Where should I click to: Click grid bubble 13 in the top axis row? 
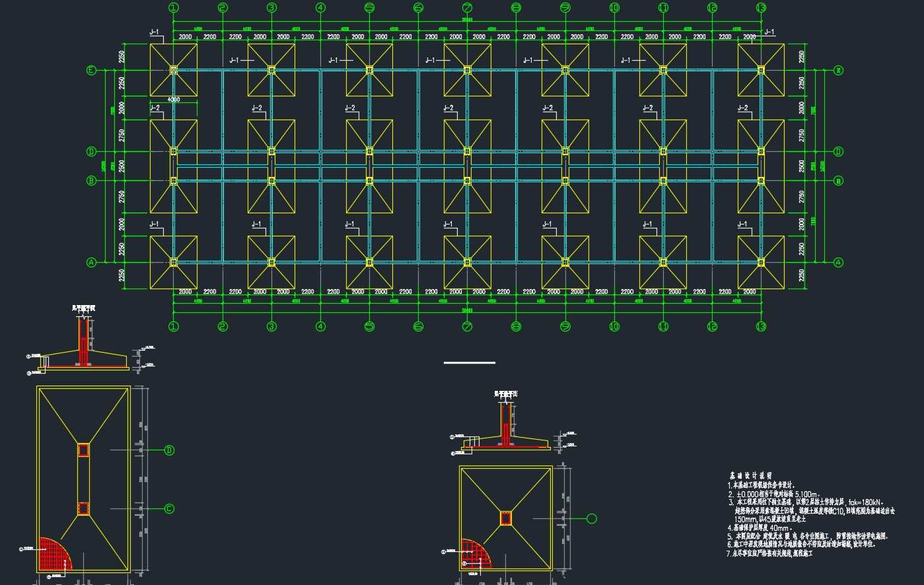click(x=761, y=8)
